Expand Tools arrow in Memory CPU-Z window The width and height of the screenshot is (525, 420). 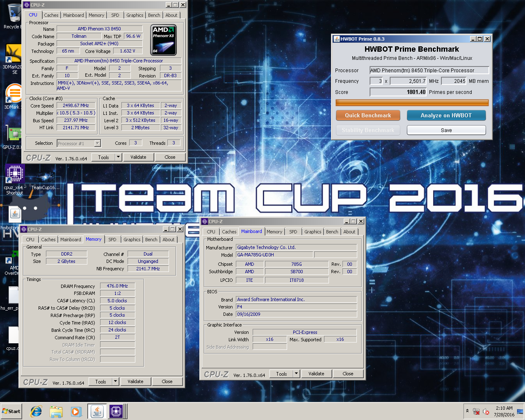coord(116,381)
